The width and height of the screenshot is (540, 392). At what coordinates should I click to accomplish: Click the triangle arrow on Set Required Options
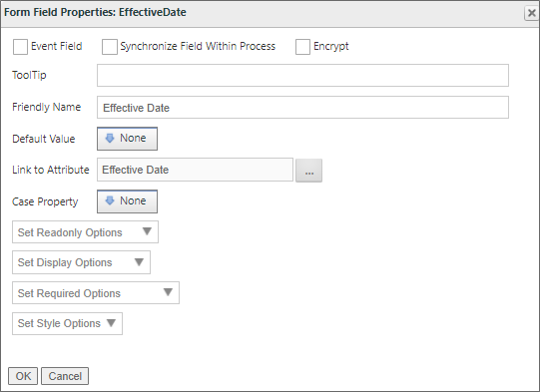coord(168,292)
